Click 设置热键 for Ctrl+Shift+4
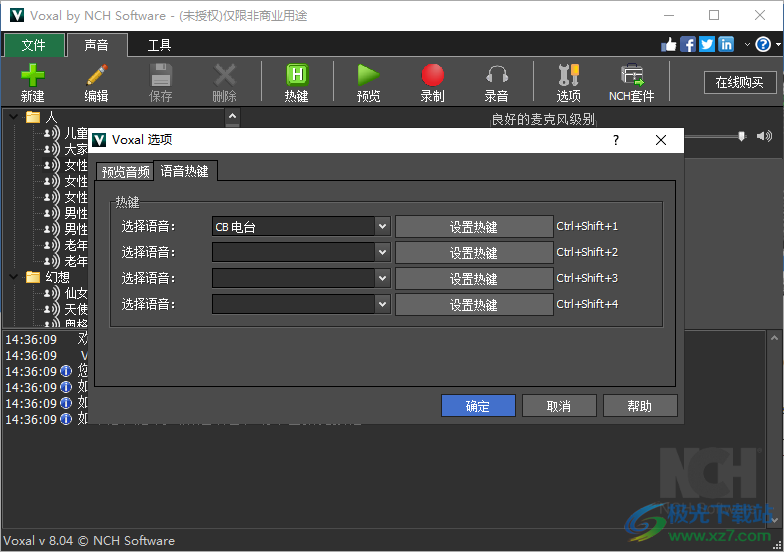This screenshot has height=552, width=784. tap(474, 304)
